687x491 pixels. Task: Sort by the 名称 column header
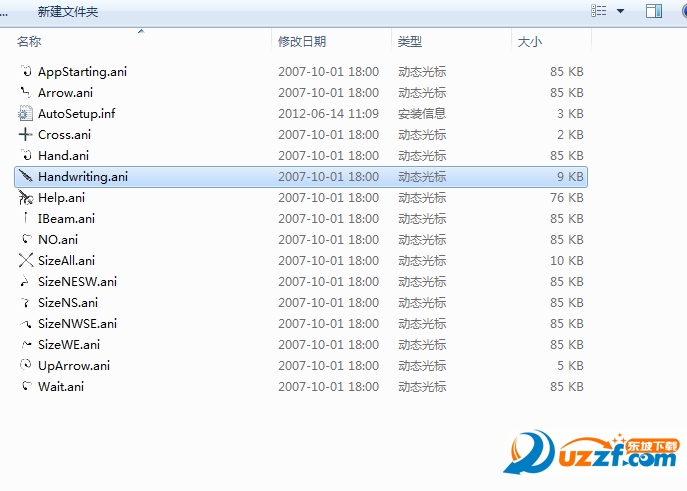(29, 42)
